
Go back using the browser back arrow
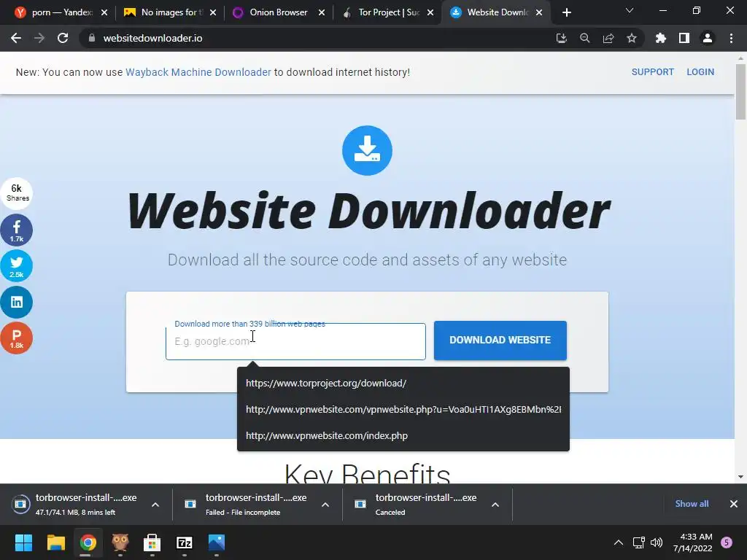(x=16, y=38)
